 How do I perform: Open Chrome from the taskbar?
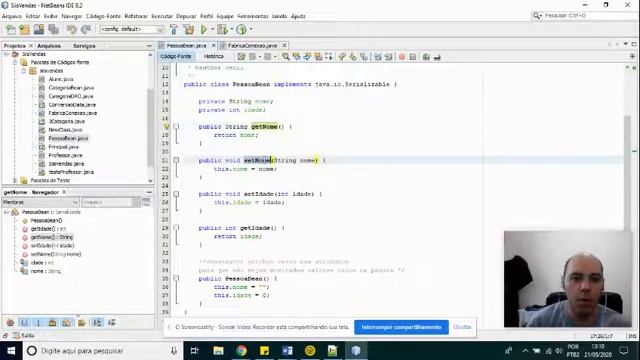click(x=241, y=351)
